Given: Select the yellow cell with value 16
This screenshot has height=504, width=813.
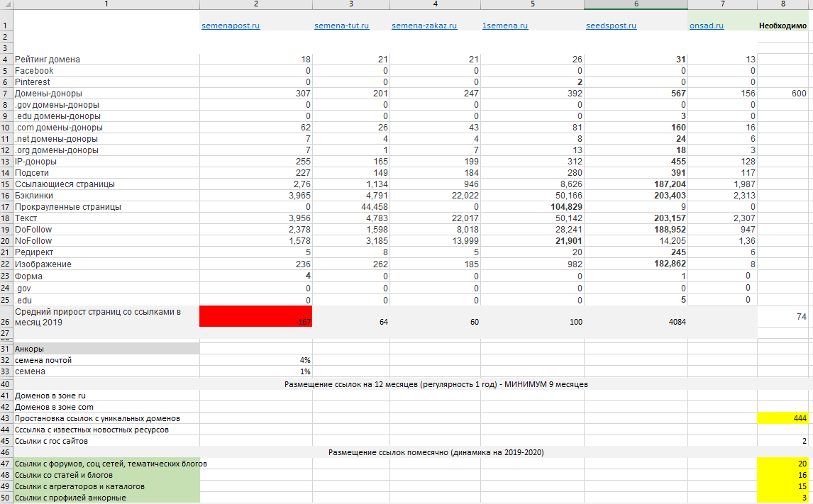Looking at the screenshot, I should coord(782,475).
